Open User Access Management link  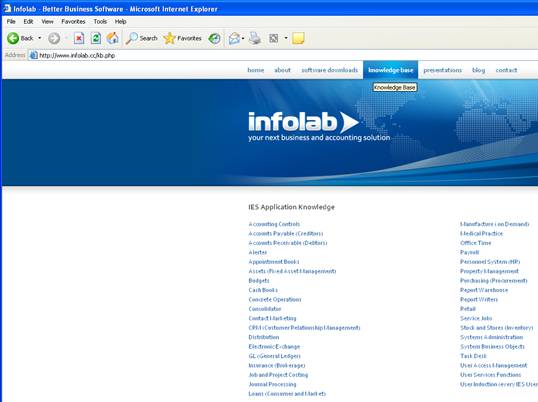(494, 366)
